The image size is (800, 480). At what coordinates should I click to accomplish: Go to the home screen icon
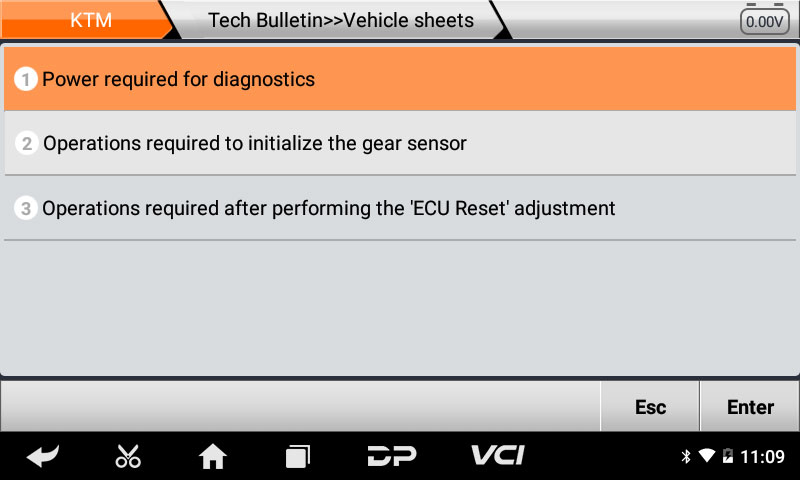[x=213, y=457]
